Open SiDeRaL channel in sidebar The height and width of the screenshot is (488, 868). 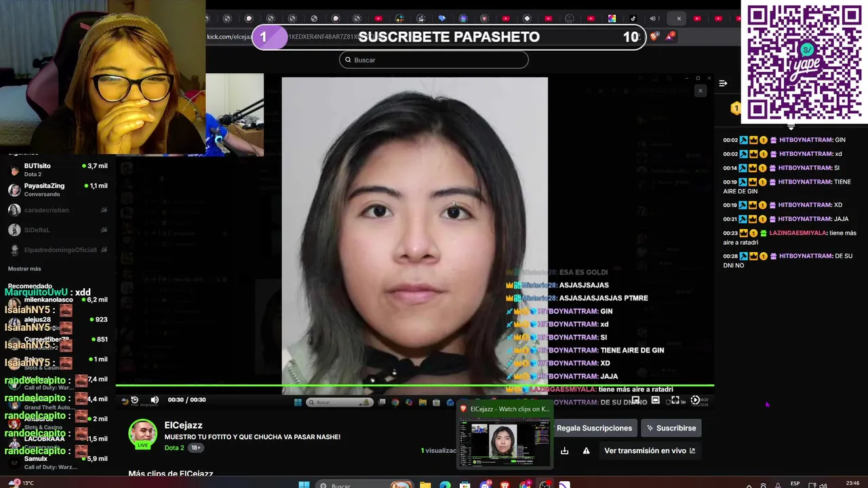pyautogui.click(x=58, y=230)
